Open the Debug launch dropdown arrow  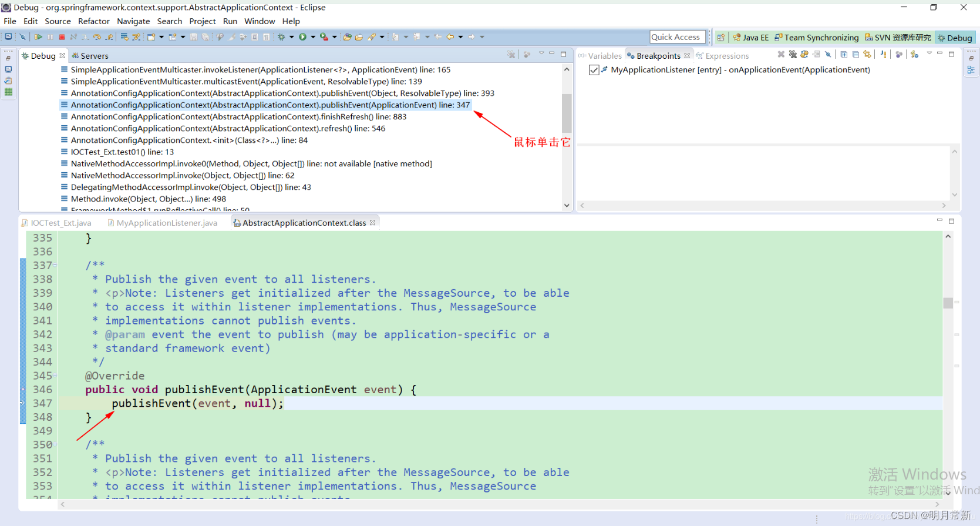[x=291, y=37]
